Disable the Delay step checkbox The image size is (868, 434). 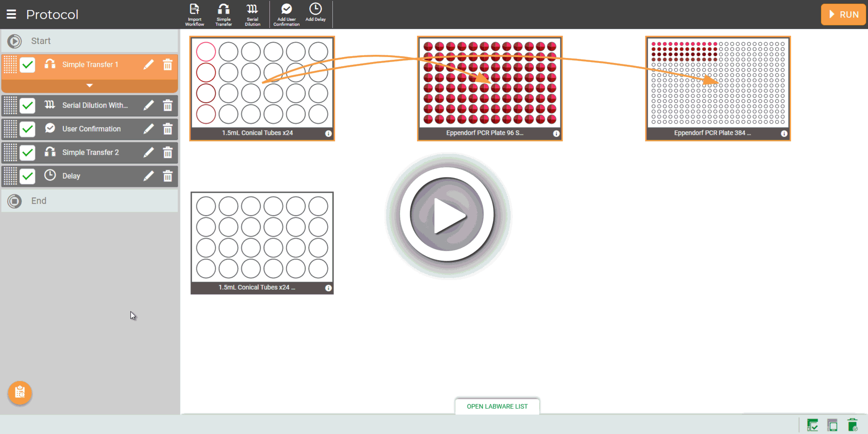pos(28,176)
